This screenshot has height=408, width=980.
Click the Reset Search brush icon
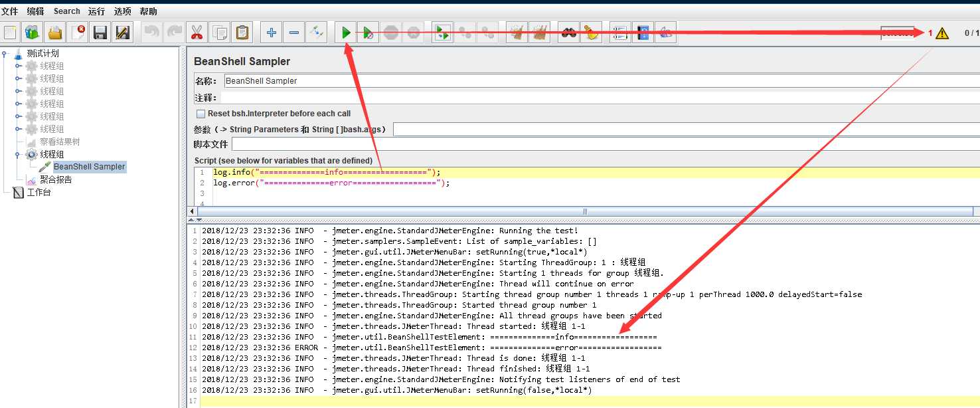tap(591, 33)
